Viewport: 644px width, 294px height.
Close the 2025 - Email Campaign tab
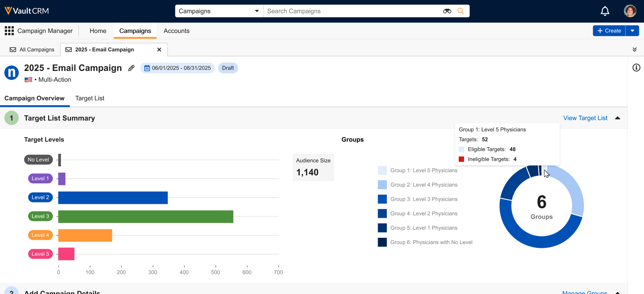coord(159,50)
